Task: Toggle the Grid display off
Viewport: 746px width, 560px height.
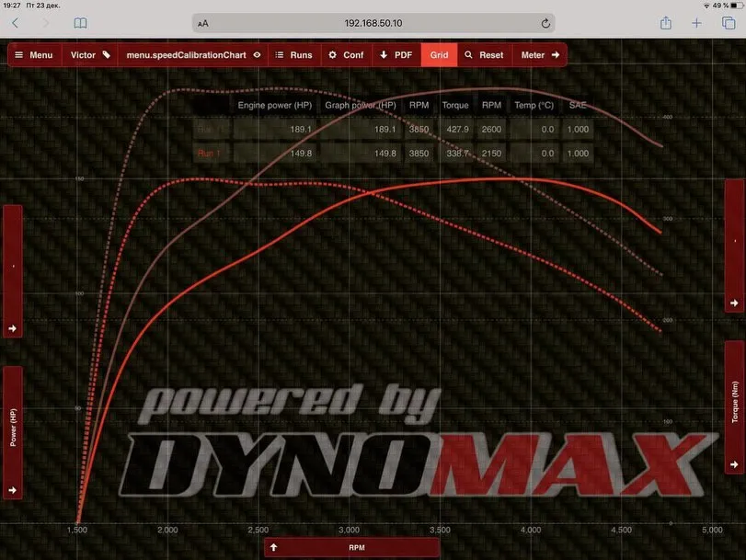Action: click(x=440, y=55)
